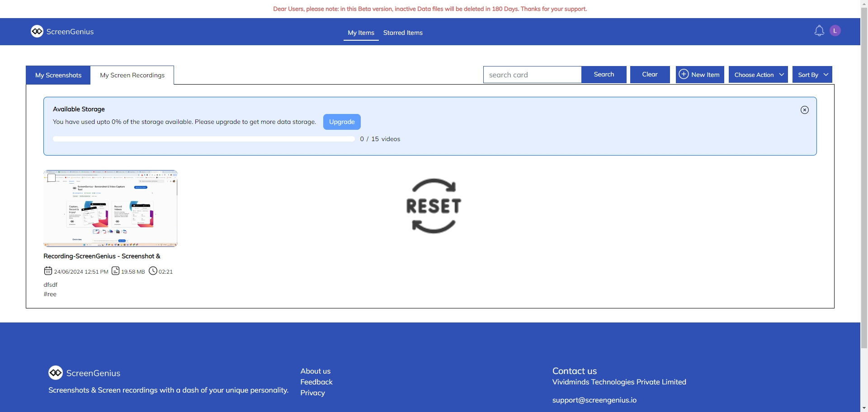
Task: Click the storage usage progress bar
Action: (203, 139)
